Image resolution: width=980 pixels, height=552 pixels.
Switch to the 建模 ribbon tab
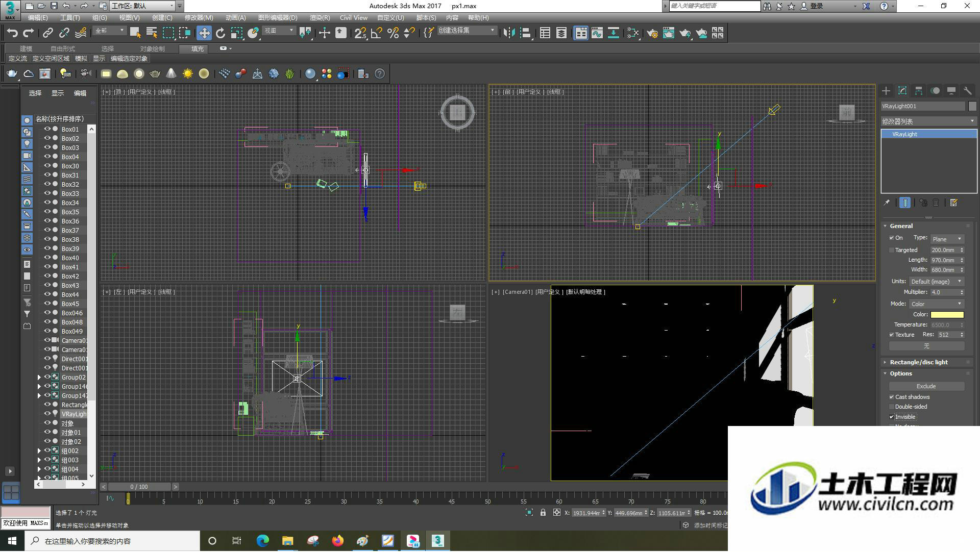(x=26, y=49)
